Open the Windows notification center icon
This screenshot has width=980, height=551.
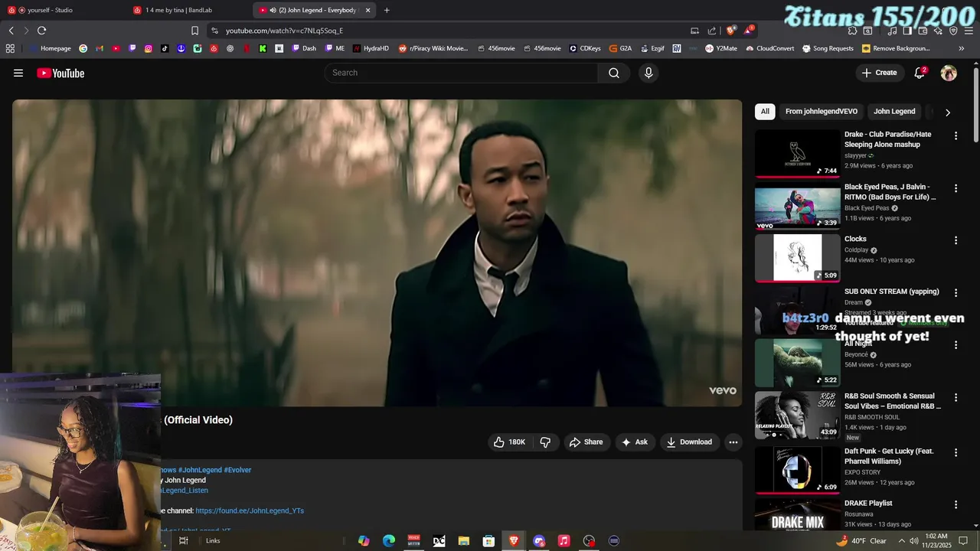click(x=963, y=541)
